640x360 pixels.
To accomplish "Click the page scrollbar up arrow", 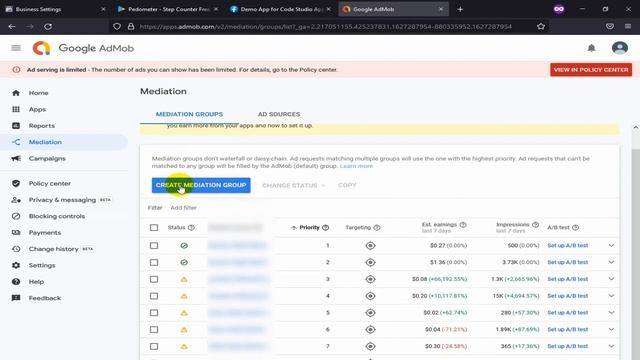I will click(x=636, y=128).
